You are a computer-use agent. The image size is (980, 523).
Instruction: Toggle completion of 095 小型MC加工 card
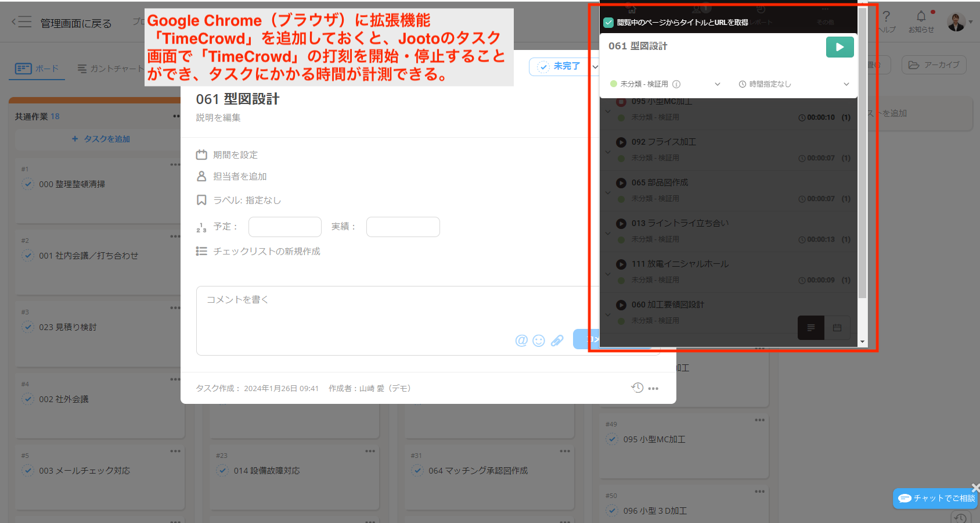click(612, 439)
